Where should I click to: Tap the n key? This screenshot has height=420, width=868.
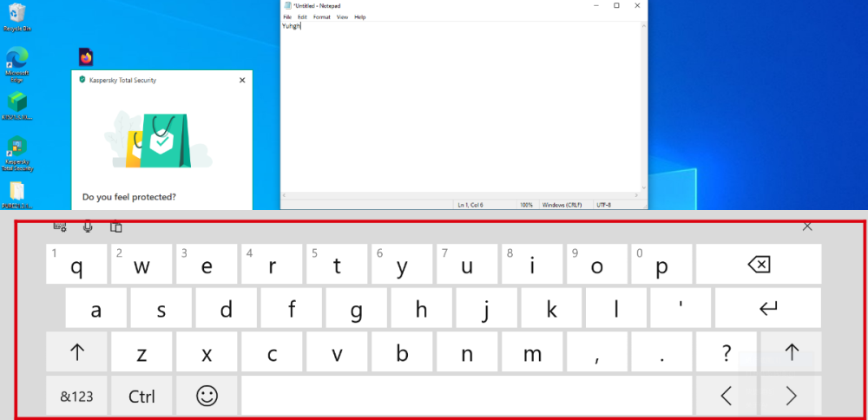(467, 351)
